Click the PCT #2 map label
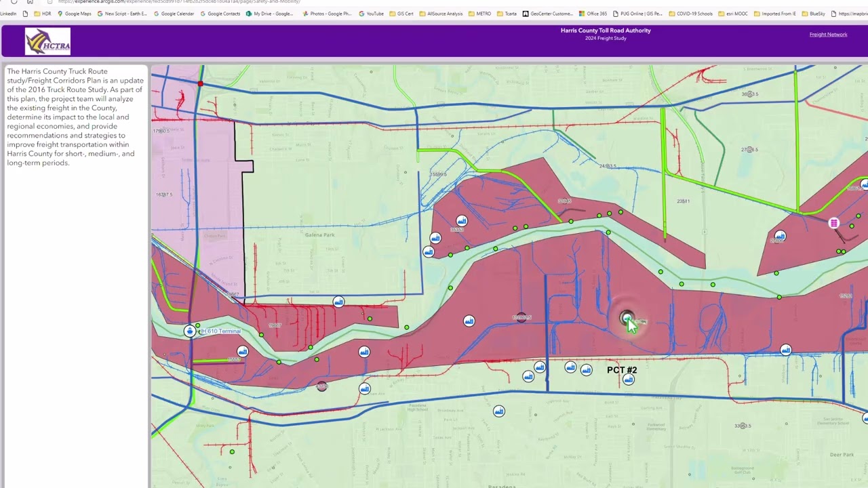Screen dimensions: 868x488 pyautogui.click(x=622, y=370)
